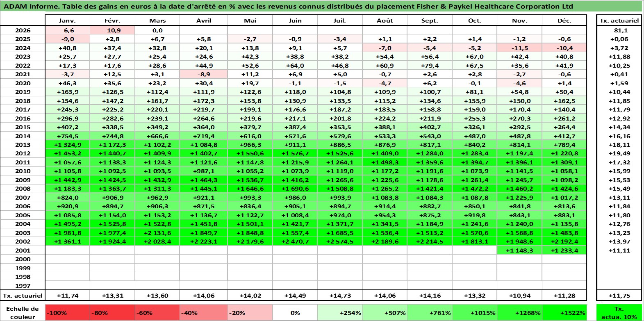Screen dimensions: 644x321
Task: Select the -20% pink scale cell
Action: (x=250, y=312)
